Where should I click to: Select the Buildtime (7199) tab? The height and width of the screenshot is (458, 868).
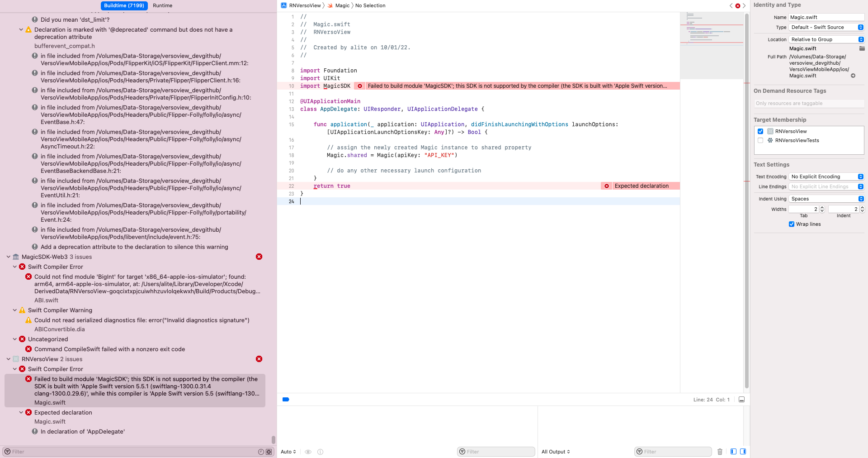point(123,5)
